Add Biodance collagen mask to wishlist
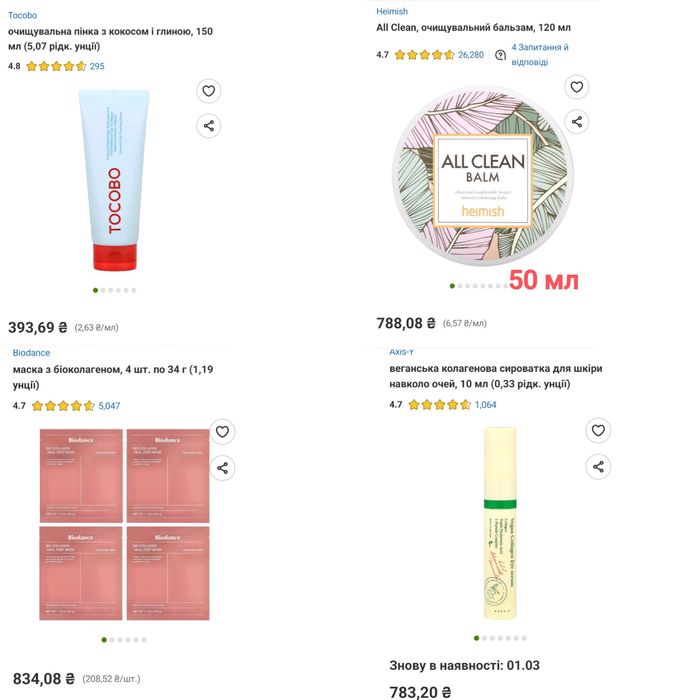The image size is (700, 700). click(x=222, y=432)
